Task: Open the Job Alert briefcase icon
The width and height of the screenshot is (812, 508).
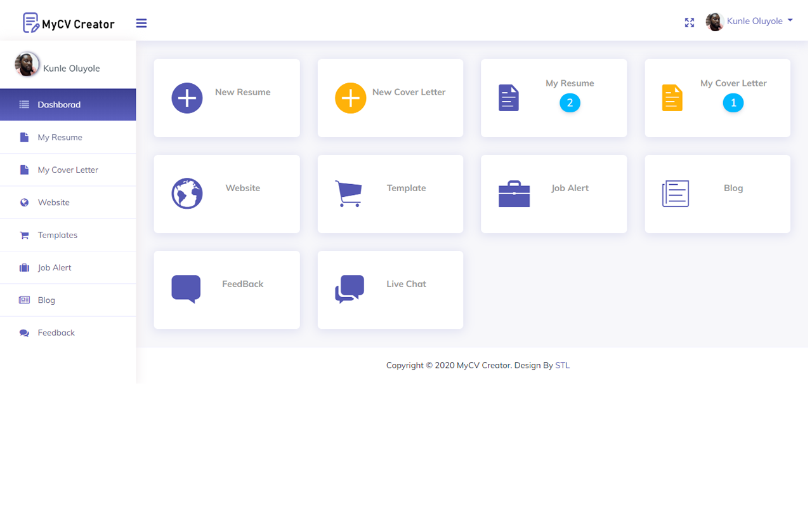Action: coord(514,194)
